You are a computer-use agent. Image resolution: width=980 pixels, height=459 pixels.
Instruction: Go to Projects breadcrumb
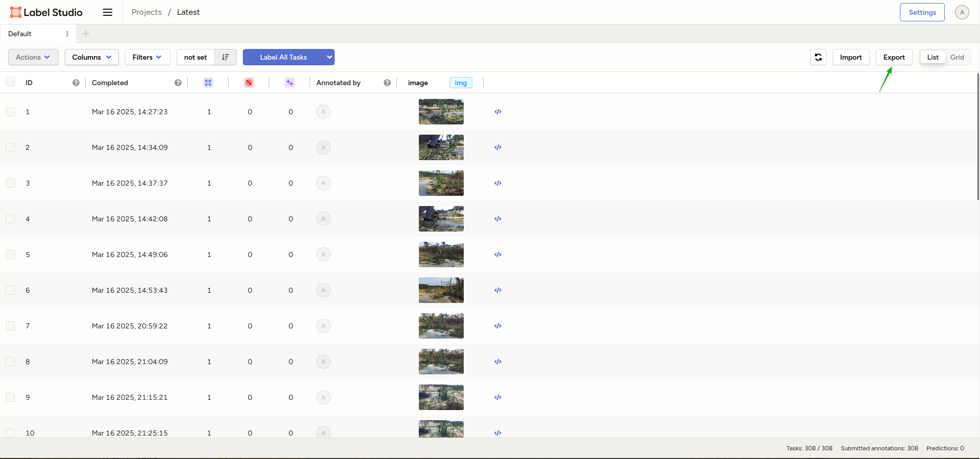146,12
